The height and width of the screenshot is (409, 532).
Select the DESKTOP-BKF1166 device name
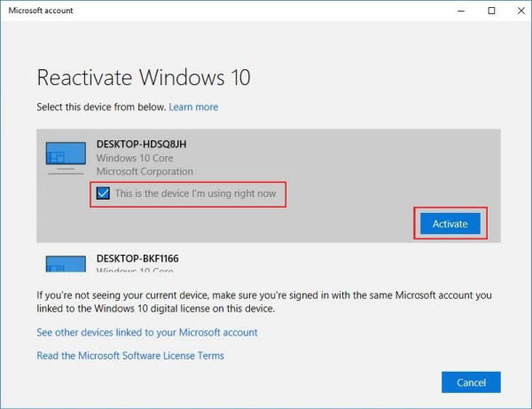137,259
